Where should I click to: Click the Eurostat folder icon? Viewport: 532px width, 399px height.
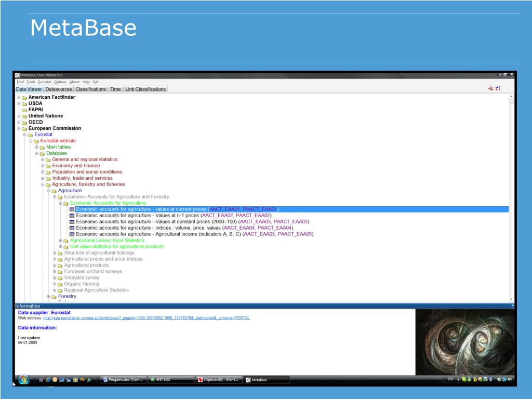click(30, 135)
